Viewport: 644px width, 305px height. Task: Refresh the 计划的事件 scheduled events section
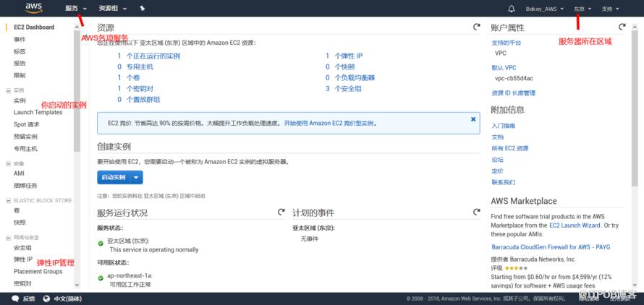(476, 212)
